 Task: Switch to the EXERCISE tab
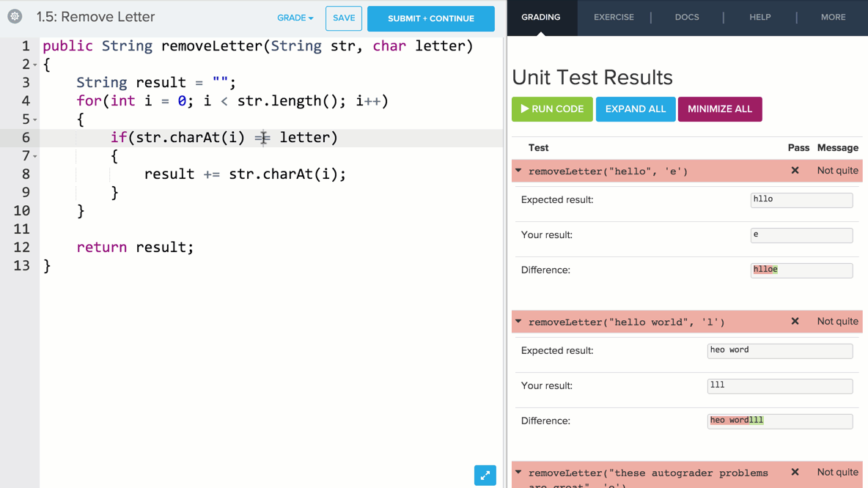tap(614, 17)
